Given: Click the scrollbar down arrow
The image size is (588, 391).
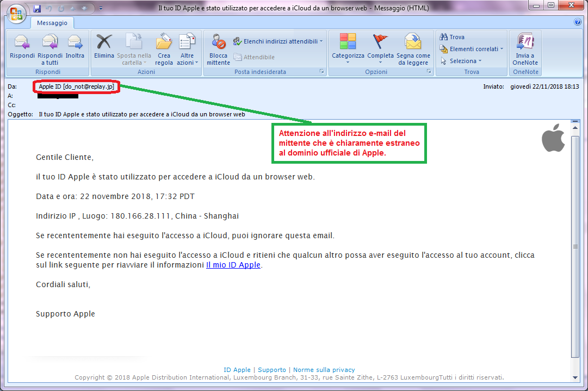Looking at the screenshot, I should click(575, 377).
